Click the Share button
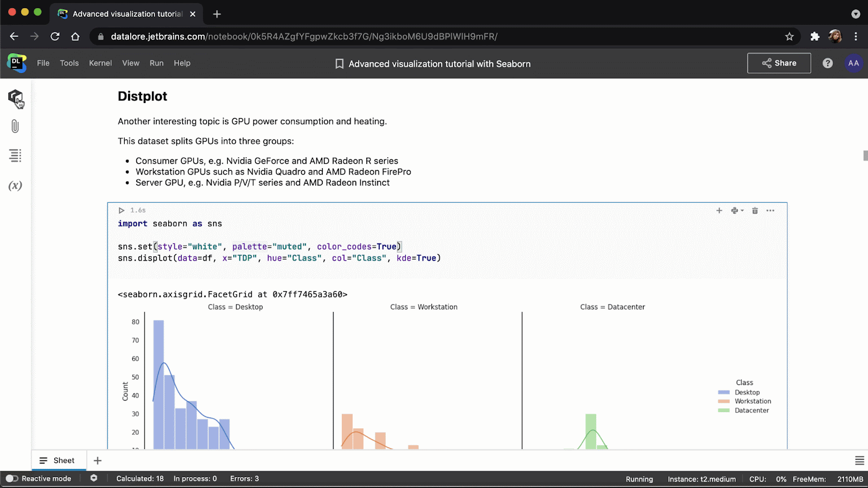 click(x=778, y=63)
